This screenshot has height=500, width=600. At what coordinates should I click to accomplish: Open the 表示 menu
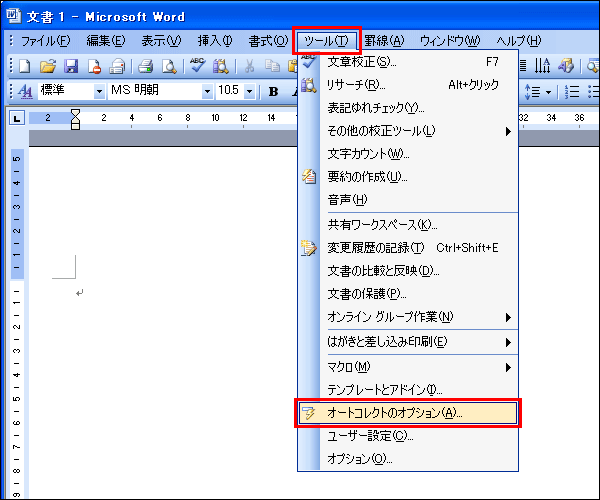[161, 41]
